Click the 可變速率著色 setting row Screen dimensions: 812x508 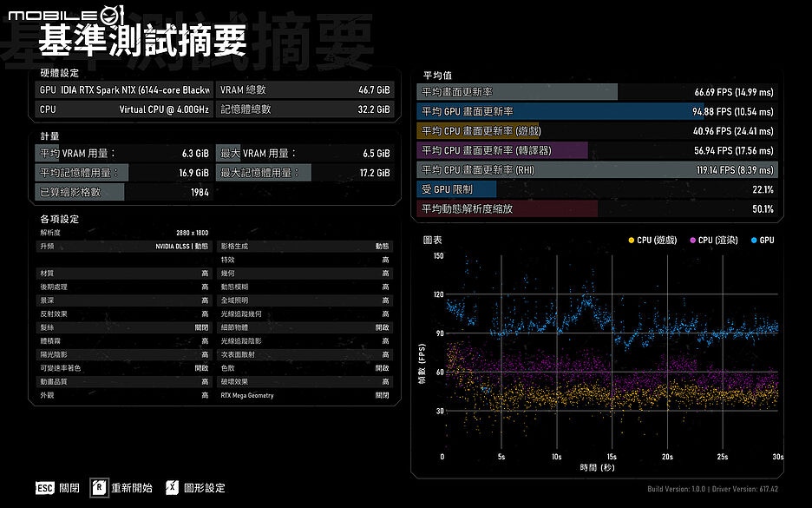coord(124,368)
